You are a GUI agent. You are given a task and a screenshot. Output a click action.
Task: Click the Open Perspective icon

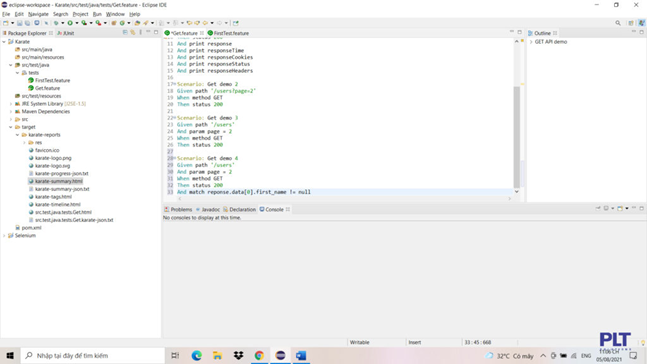click(631, 23)
